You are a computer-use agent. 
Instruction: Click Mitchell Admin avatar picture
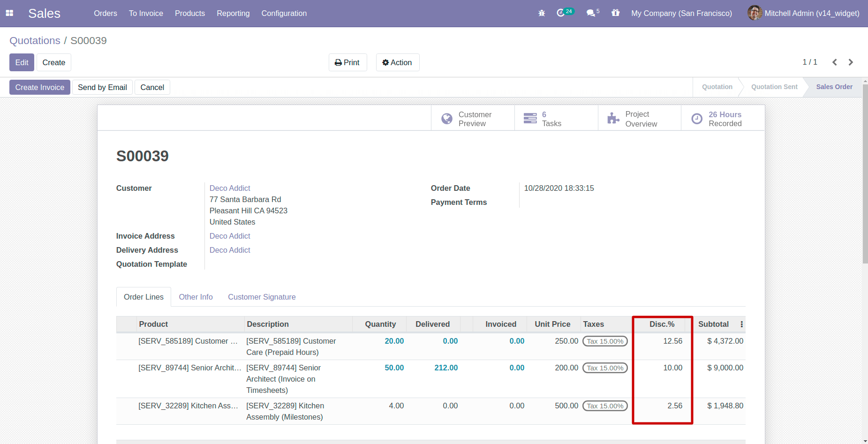[755, 13]
